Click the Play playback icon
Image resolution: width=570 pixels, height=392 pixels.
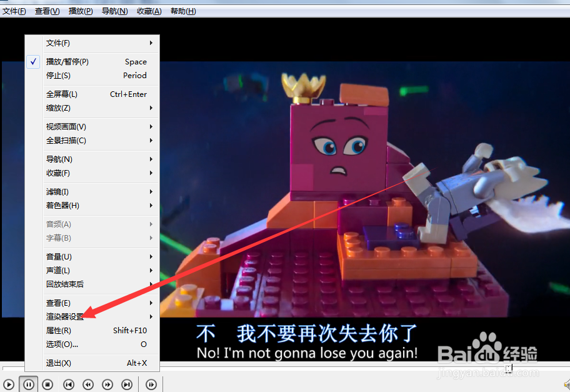tap(9, 384)
